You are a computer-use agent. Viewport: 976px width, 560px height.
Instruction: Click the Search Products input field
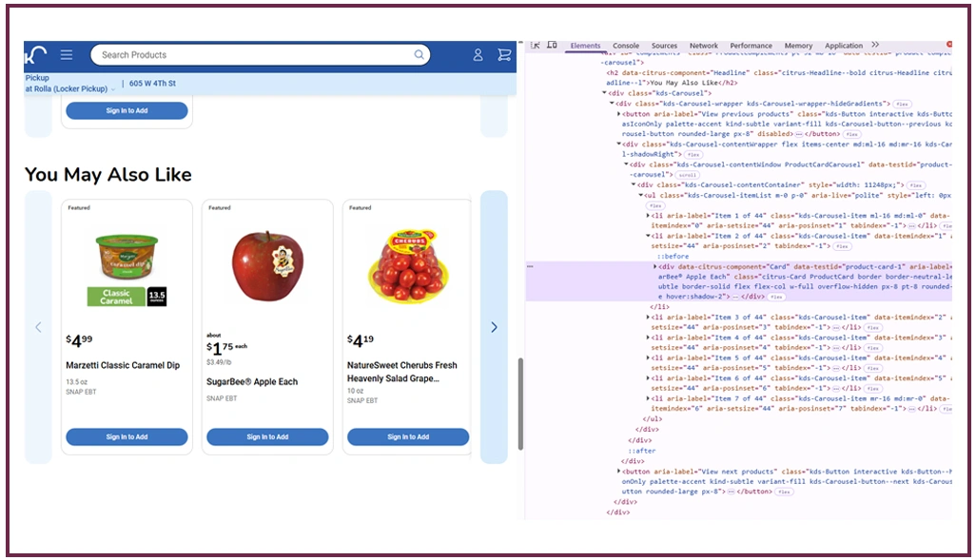click(x=252, y=55)
